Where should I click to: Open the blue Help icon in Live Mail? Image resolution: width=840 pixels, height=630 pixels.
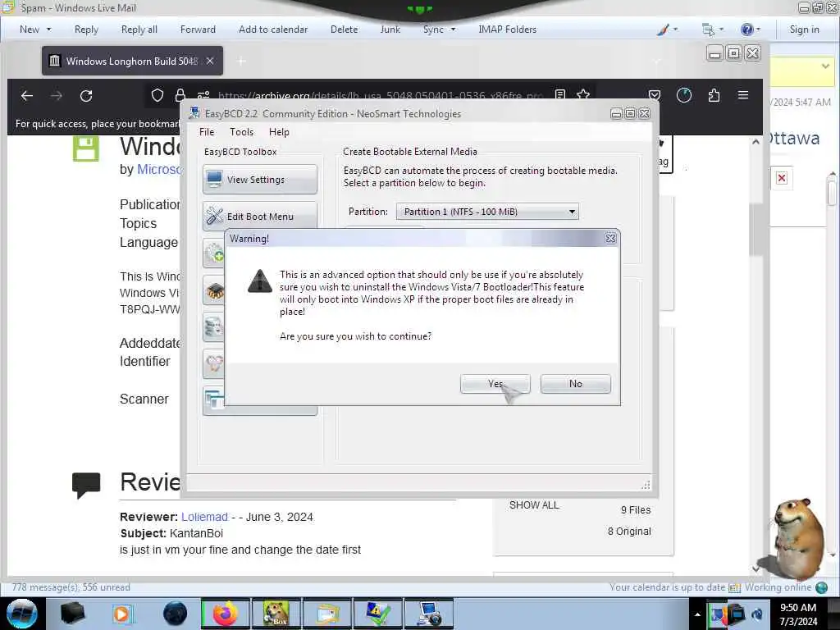click(746, 30)
